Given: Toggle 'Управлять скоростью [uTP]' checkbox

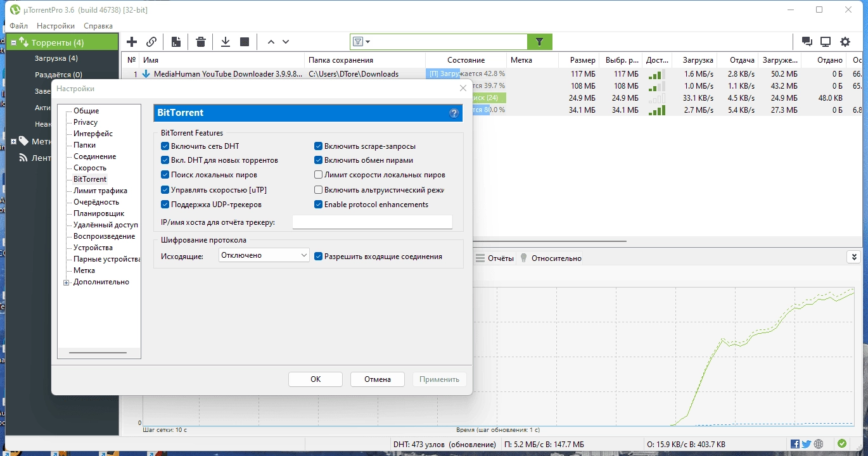Looking at the screenshot, I should [165, 190].
